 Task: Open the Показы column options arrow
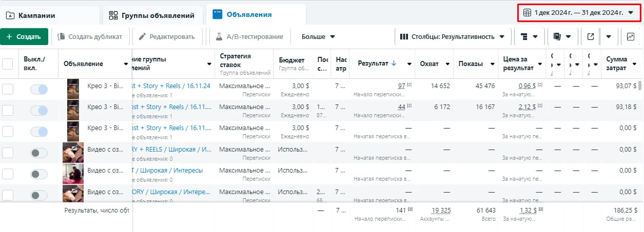(x=492, y=64)
